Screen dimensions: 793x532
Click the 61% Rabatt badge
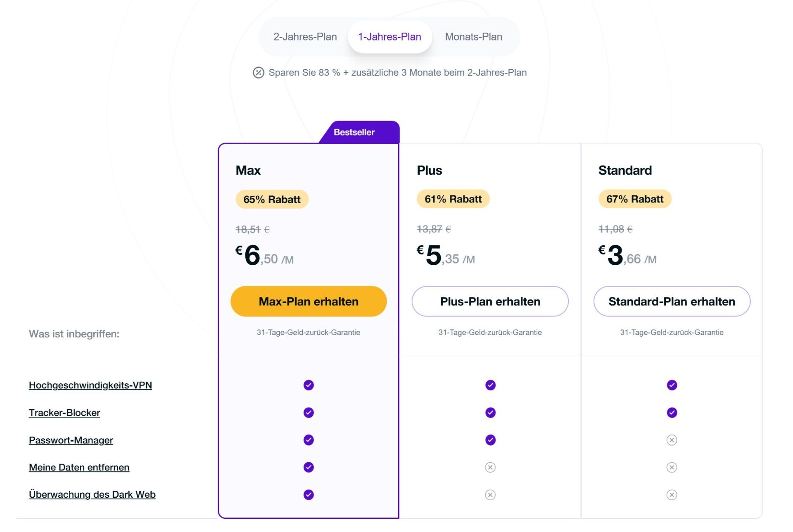(453, 199)
